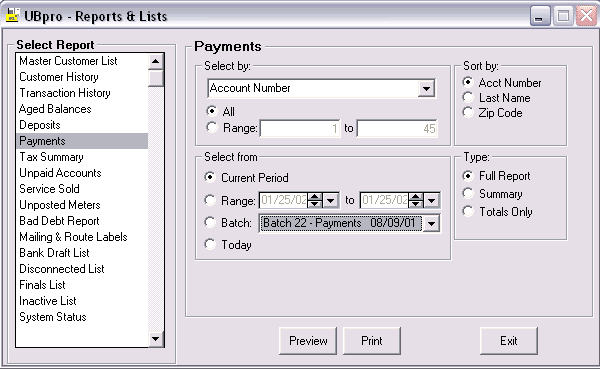Screen dimensions: 600x369
Task: Select Master Customer List report
Action: 82,61
